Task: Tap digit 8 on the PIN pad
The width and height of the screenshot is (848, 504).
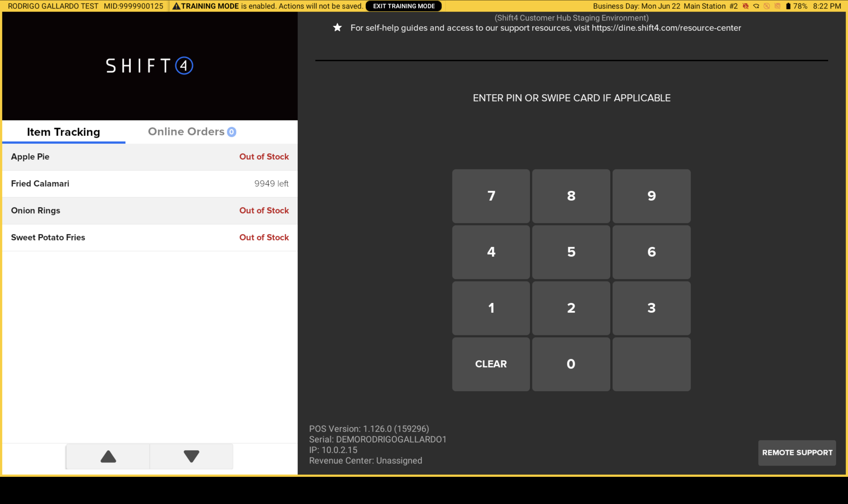Action: click(571, 196)
